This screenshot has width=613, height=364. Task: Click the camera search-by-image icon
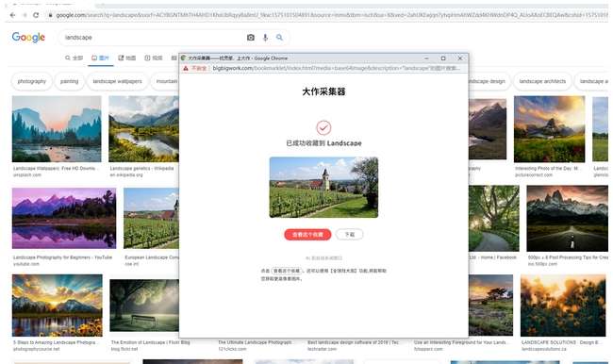pyautogui.click(x=251, y=38)
